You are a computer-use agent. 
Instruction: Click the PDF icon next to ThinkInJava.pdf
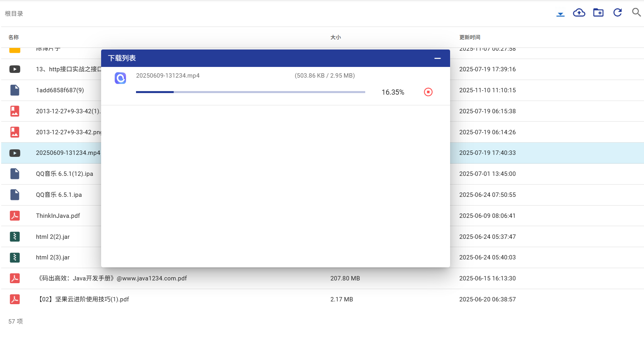pos(15,216)
